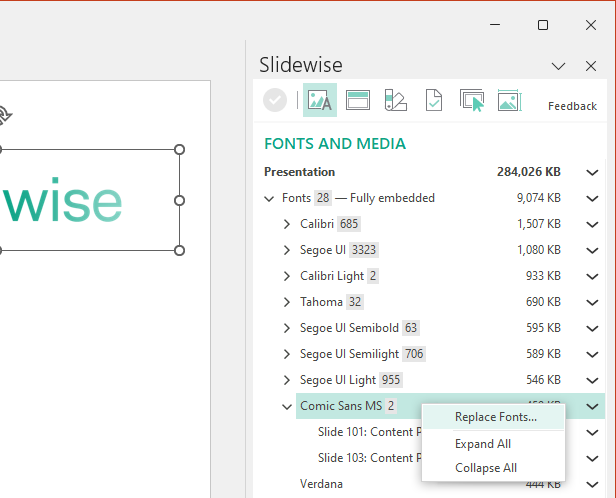Open the document check audit tool

[x=434, y=100]
